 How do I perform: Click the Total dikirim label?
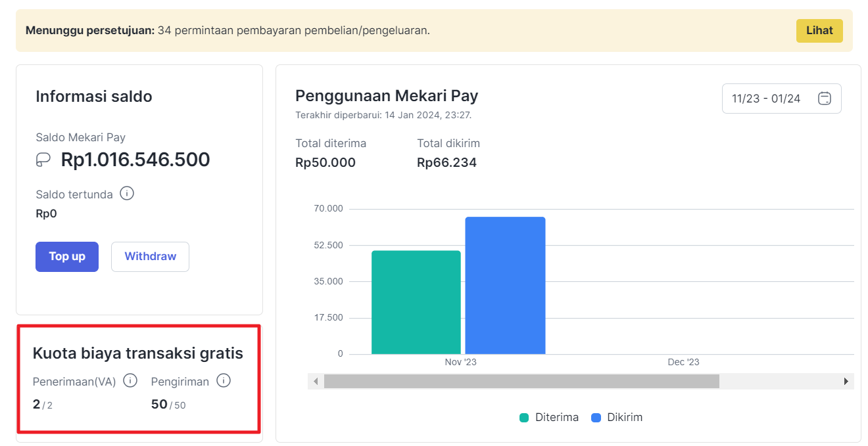tap(448, 143)
